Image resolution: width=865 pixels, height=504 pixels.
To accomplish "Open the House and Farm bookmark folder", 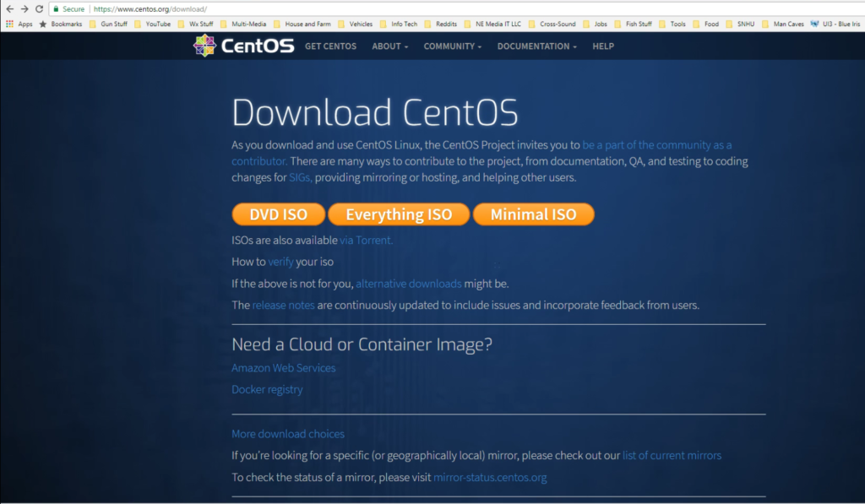I will click(302, 24).
